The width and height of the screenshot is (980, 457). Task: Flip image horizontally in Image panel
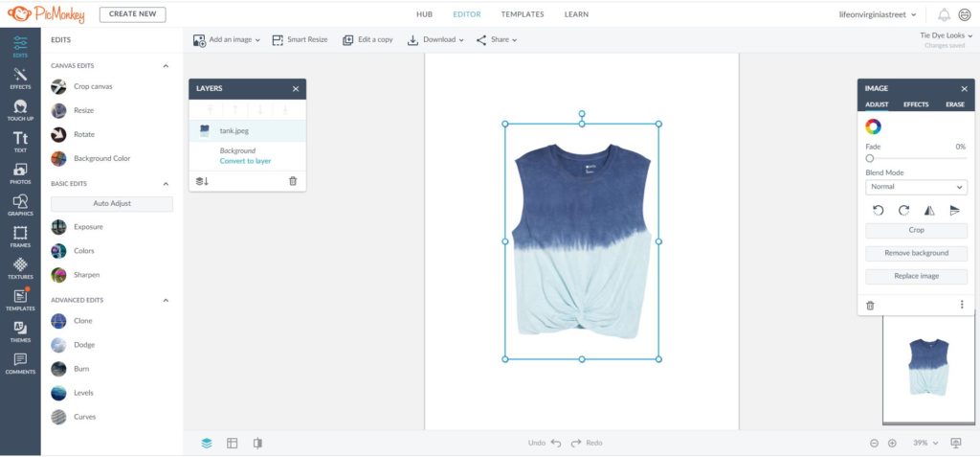(928, 210)
